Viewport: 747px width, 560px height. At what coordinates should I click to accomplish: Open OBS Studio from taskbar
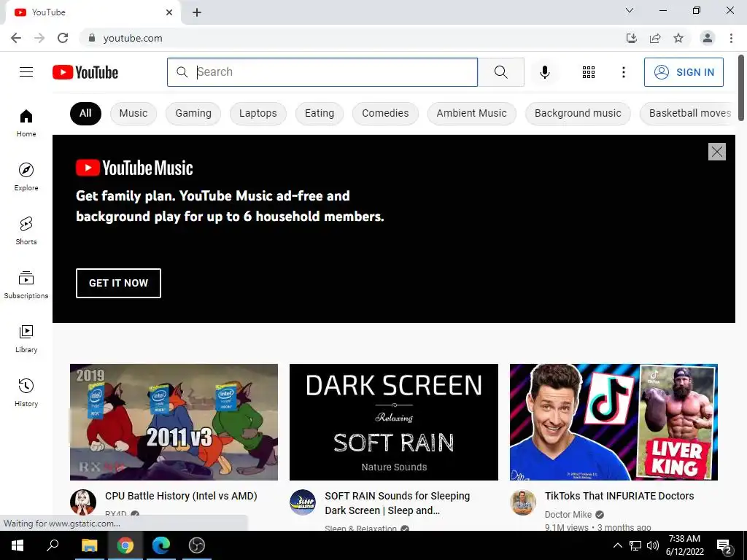(x=196, y=545)
